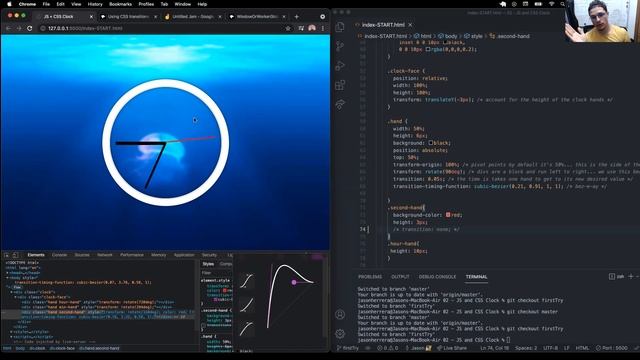Collapse the div class clock node
Image resolution: width=640 pixels, height=360 pixels.
click(x=11, y=292)
